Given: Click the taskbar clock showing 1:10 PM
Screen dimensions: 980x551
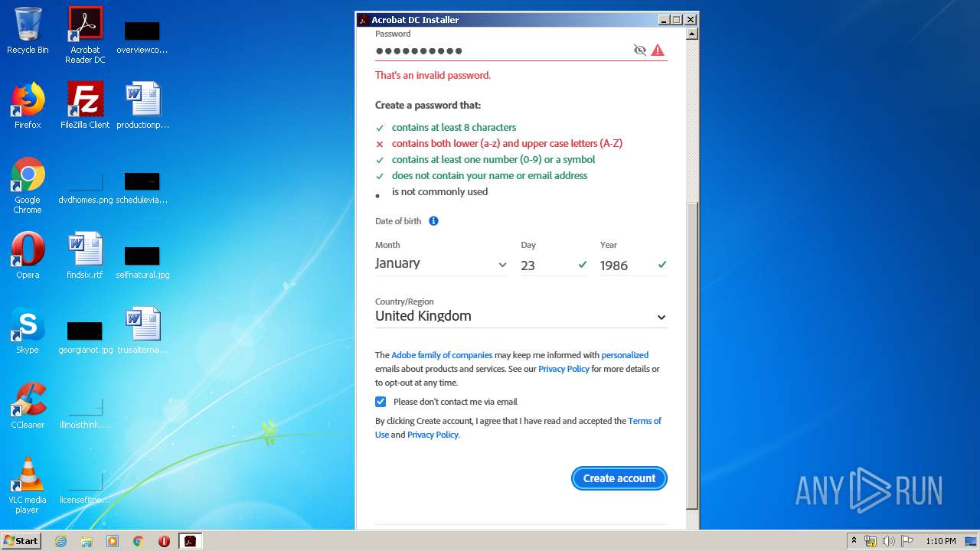Looking at the screenshot, I should click(941, 541).
